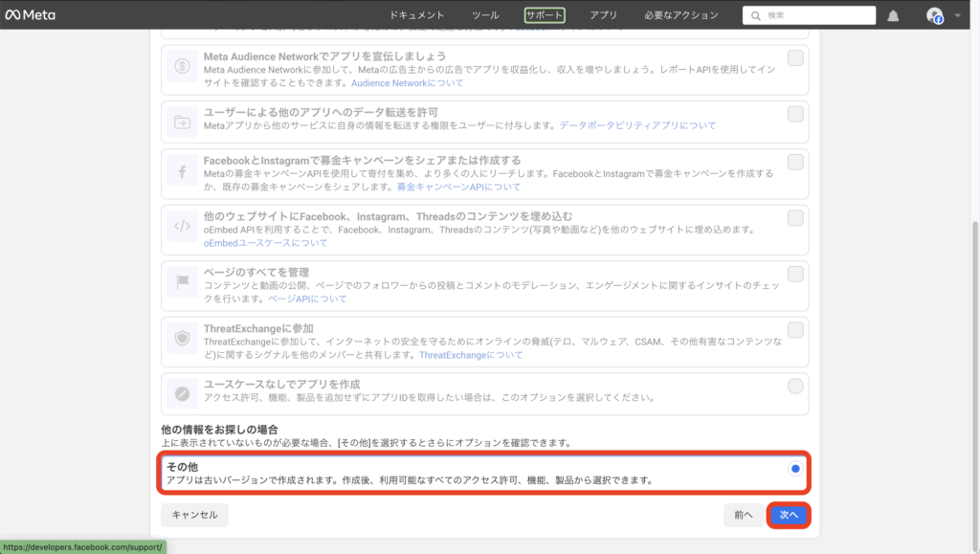The height and width of the screenshot is (554, 980).
Task: Click the ユースケースなしでアプリを作成 title
Action: pyautogui.click(x=282, y=384)
